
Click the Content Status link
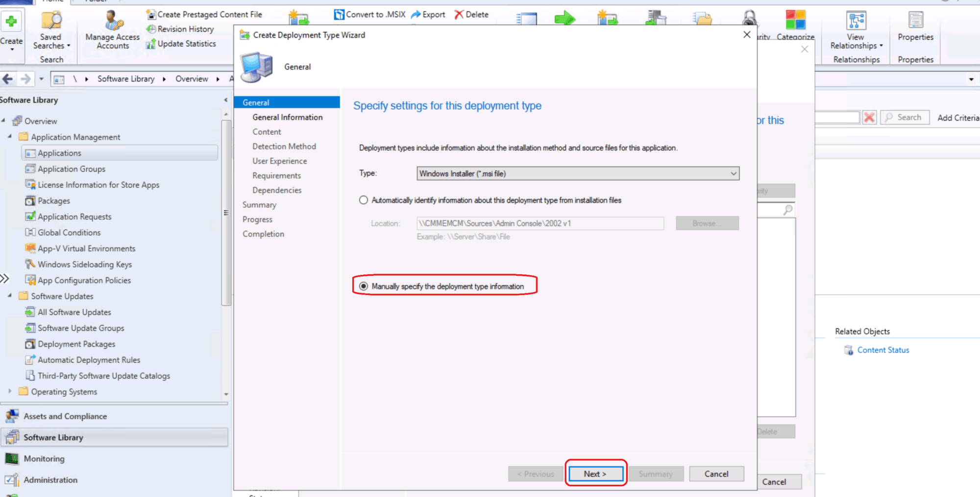(x=882, y=349)
